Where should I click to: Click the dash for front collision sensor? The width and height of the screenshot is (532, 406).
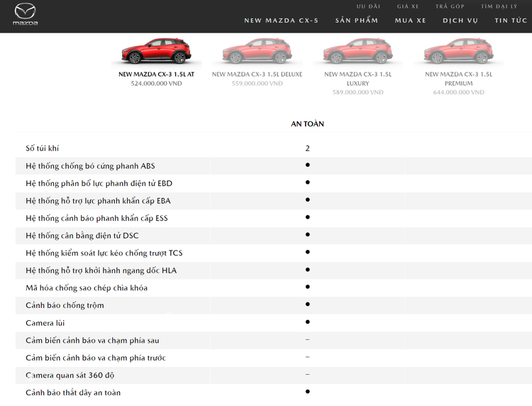tap(307, 357)
